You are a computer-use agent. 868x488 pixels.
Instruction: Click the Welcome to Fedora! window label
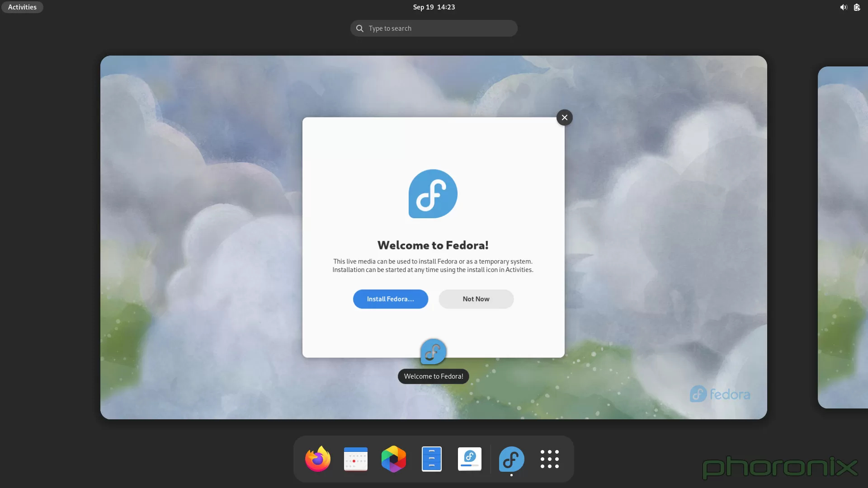click(433, 376)
